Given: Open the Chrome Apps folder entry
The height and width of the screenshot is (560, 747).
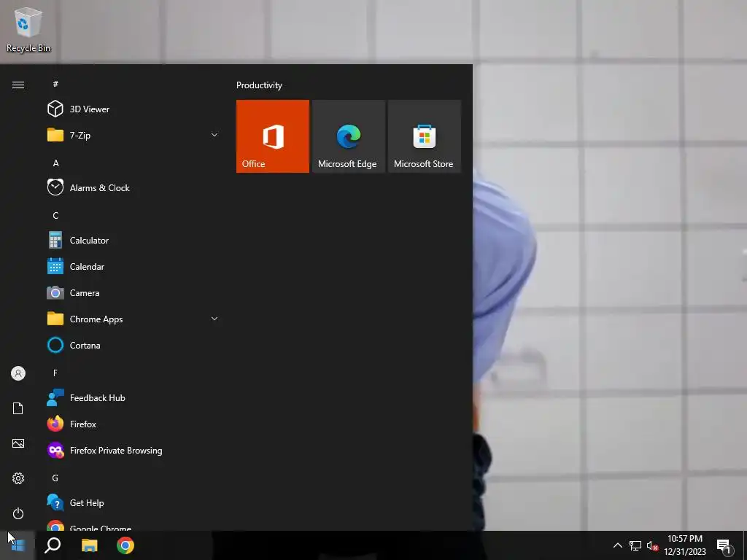Looking at the screenshot, I should tap(133, 319).
